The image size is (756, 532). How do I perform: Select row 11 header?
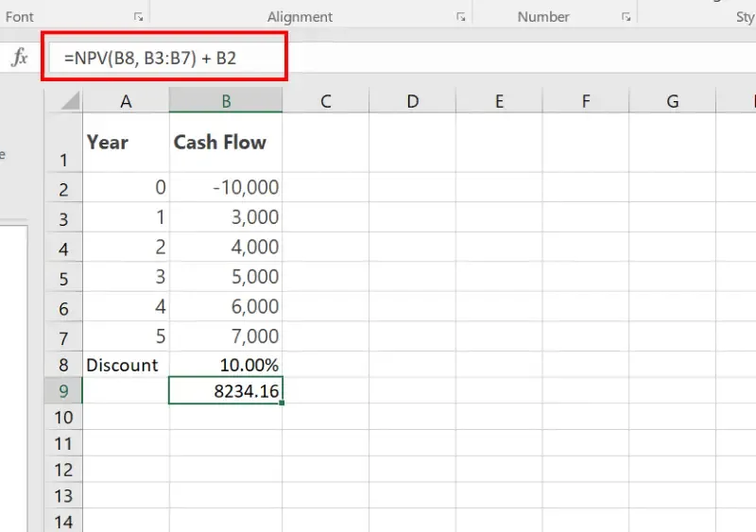click(63, 443)
